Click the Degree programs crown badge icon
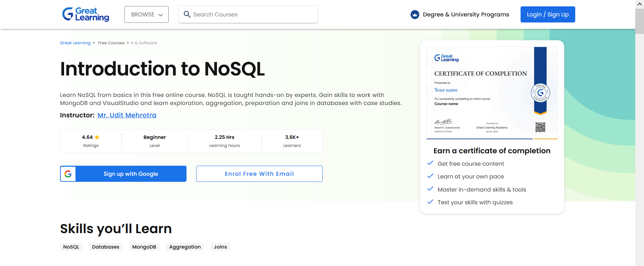Viewport: 644px width, 266px height. tap(415, 14)
